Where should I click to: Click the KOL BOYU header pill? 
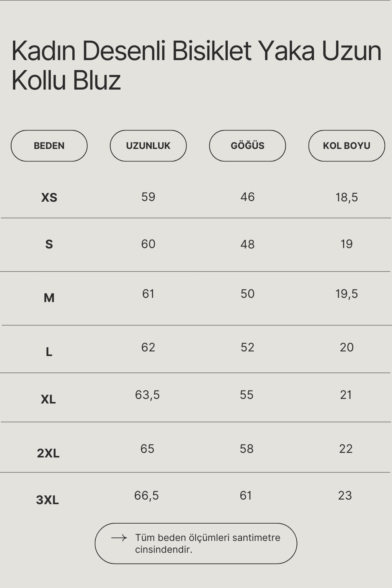pyautogui.click(x=346, y=146)
